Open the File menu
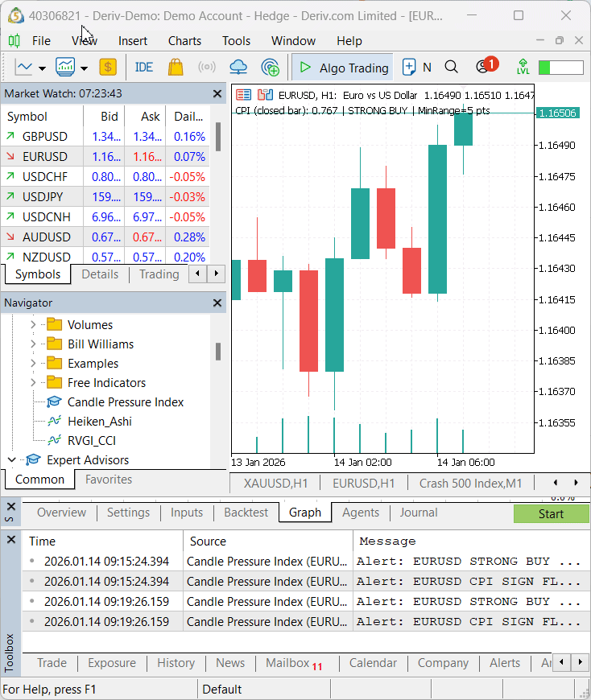This screenshot has width=591, height=700. click(x=41, y=41)
